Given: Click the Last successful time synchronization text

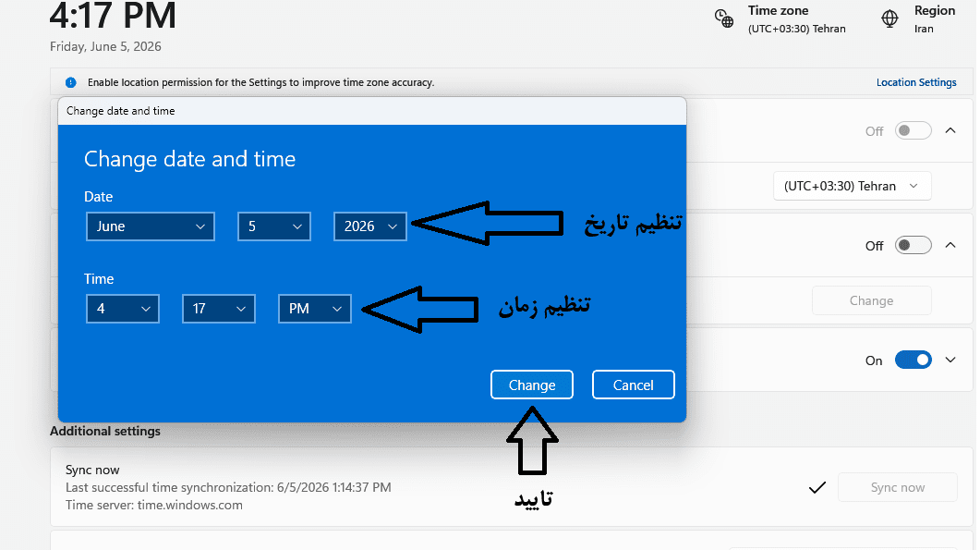Looking at the screenshot, I should pos(228,487).
